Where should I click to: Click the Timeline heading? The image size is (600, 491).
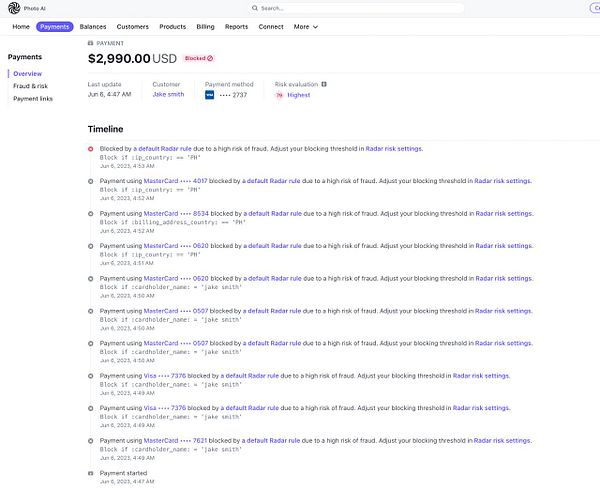(x=106, y=129)
